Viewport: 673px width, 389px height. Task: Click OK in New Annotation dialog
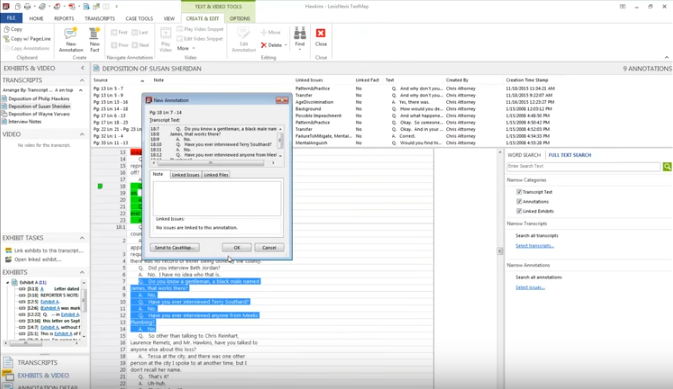[236, 248]
